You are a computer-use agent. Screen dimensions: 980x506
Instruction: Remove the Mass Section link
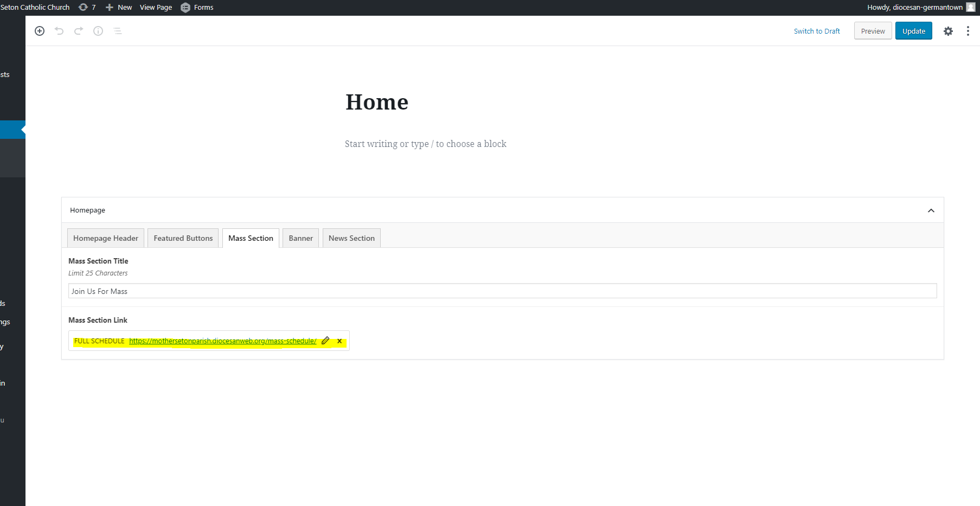(340, 341)
